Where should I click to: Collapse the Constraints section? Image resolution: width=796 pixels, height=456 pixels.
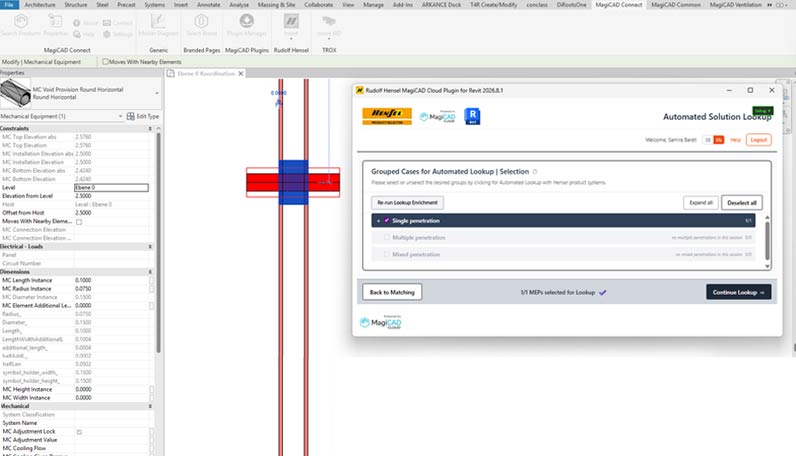(150, 128)
